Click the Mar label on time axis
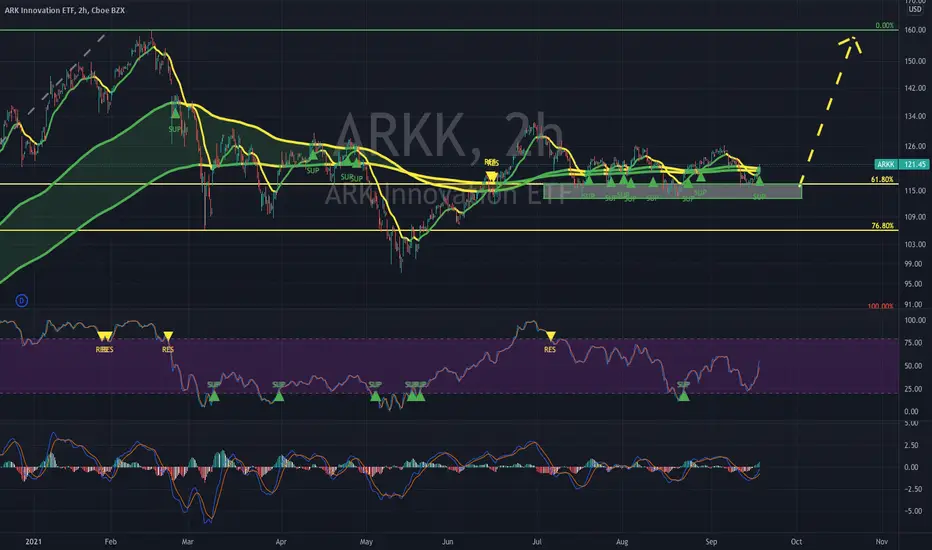Screen dimensions: 932x550 (x=187, y=542)
